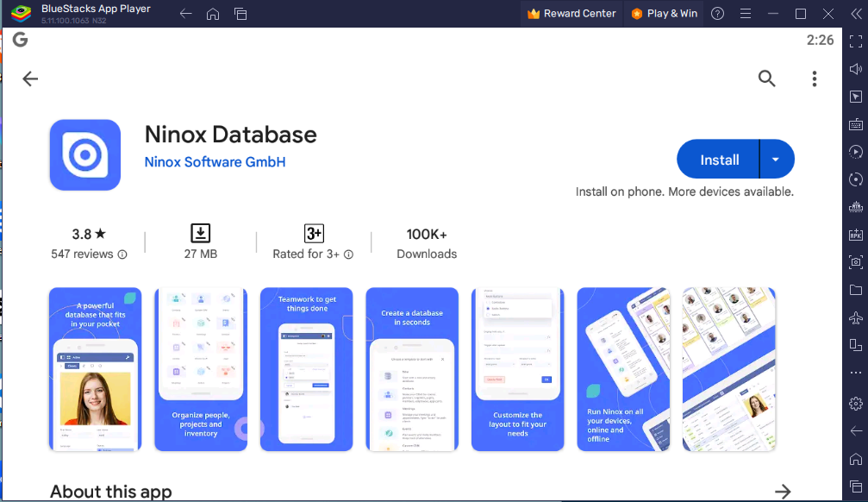Click the sidebar back arrow near bottom

(856, 431)
